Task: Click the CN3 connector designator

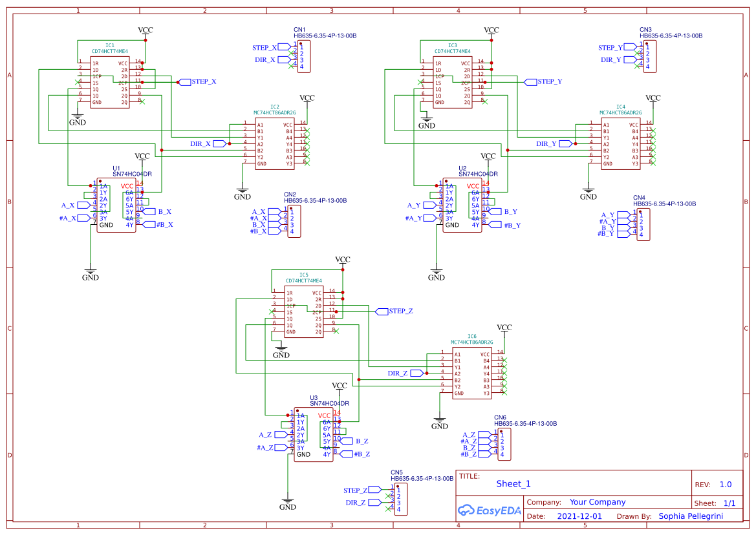Action: coord(645,30)
